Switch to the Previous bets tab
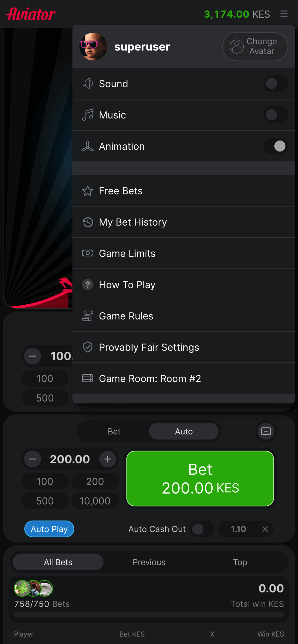The width and height of the screenshot is (298, 644). pos(149,562)
